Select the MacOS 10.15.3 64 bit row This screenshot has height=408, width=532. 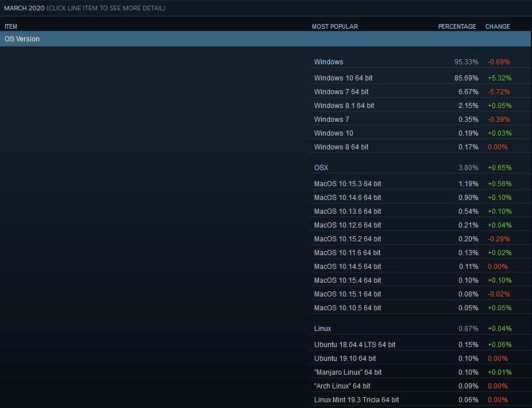click(x=421, y=184)
